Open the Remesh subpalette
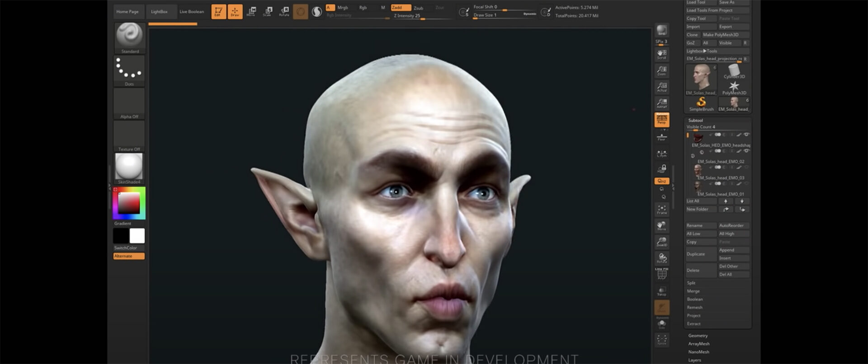The image size is (868, 364). (694, 308)
